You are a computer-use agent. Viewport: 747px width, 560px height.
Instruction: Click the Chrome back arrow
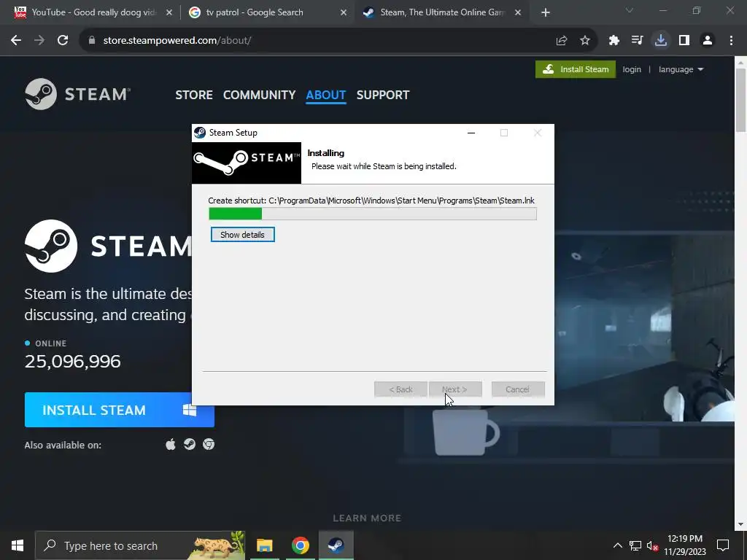click(16, 41)
